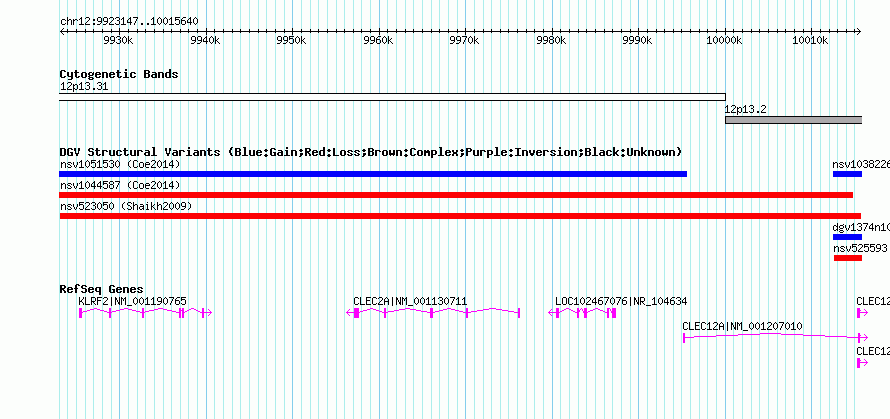Screen dimensions: 890x419
Task: Click the chr12:9923147..10015640 coordinate label
Action: pyautogui.click(x=129, y=22)
